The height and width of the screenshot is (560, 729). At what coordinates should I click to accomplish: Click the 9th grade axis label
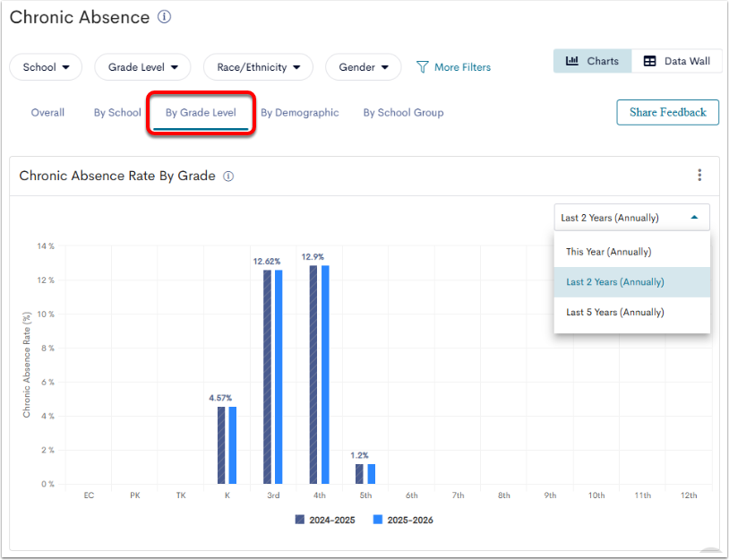tap(550, 495)
